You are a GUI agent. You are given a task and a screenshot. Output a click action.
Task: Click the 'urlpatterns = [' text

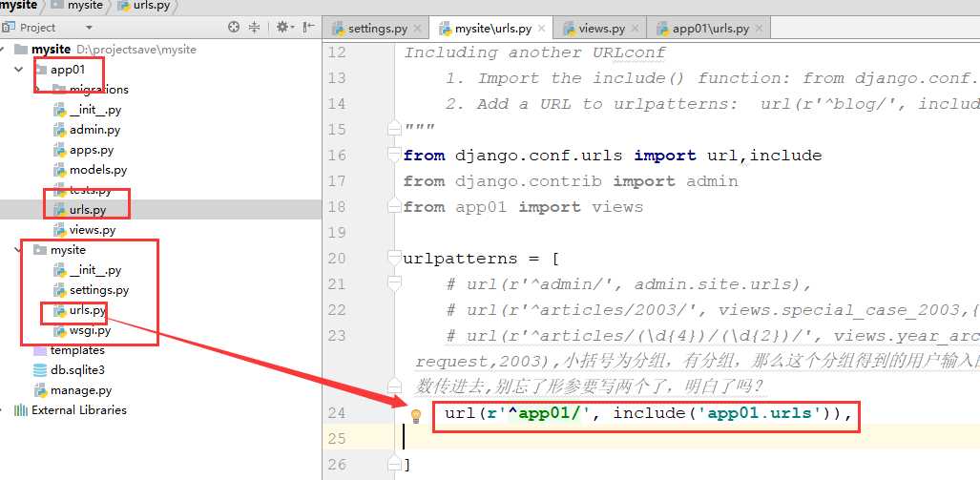481,258
